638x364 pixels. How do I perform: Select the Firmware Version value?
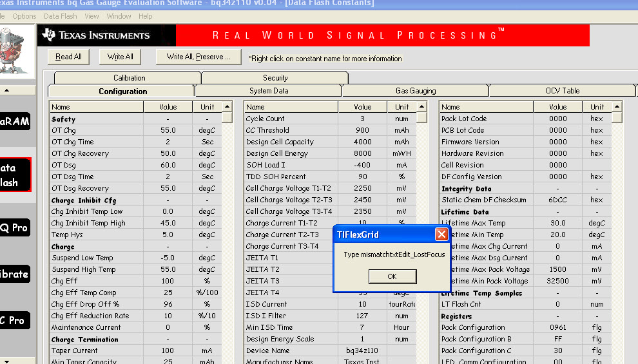coord(557,142)
